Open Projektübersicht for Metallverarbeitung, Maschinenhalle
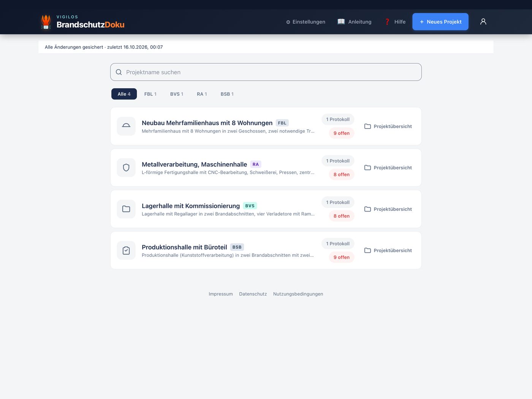Screen dimensions: 532x399 click(x=388, y=168)
